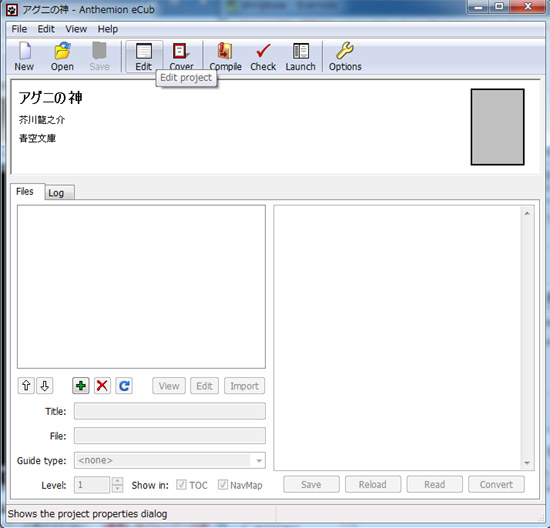The width and height of the screenshot is (550, 528).
Task: Move item up with up arrow
Action: [26, 386]
